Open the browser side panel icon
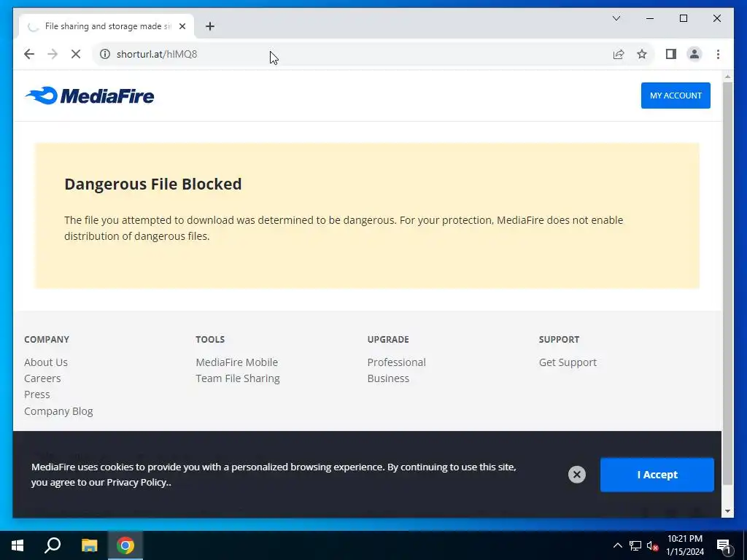Image resolution: width=747 pixels, height=560 pixels. pos(671,54)
